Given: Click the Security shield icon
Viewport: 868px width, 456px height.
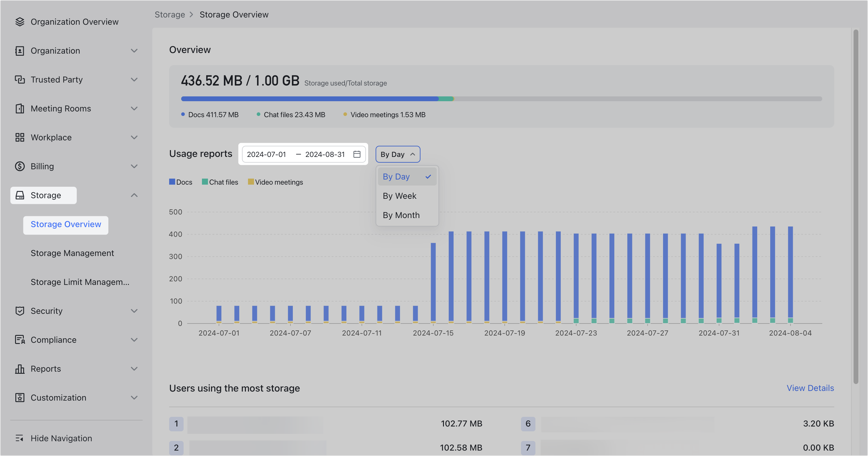Looking at the screenshot, I should (x=20, y=311).
